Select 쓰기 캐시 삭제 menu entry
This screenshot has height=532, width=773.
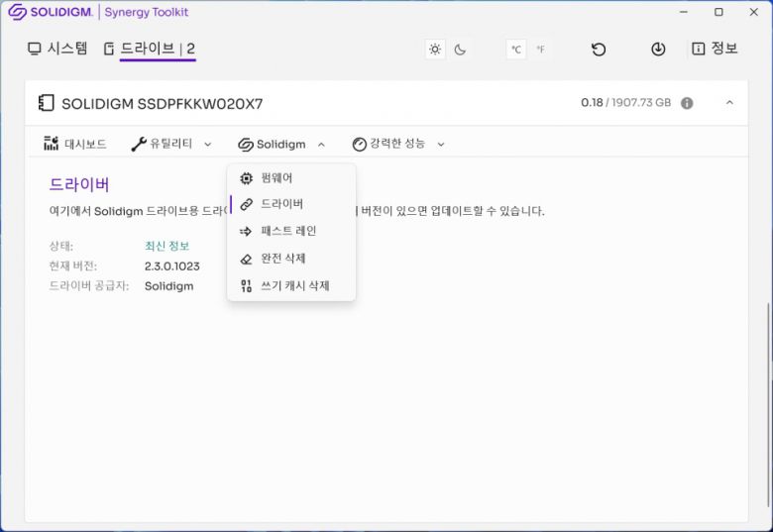290,285
